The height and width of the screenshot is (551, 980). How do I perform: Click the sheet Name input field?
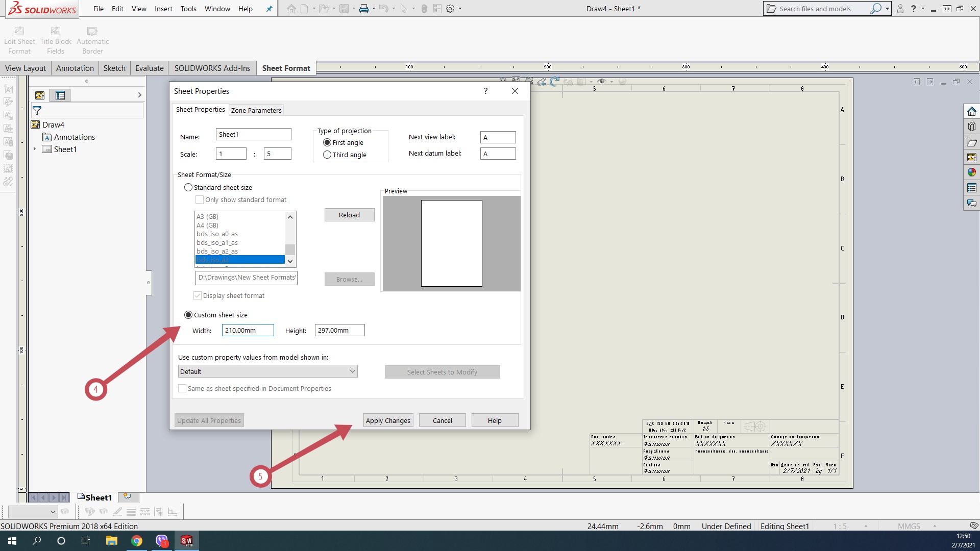(253, 134)
